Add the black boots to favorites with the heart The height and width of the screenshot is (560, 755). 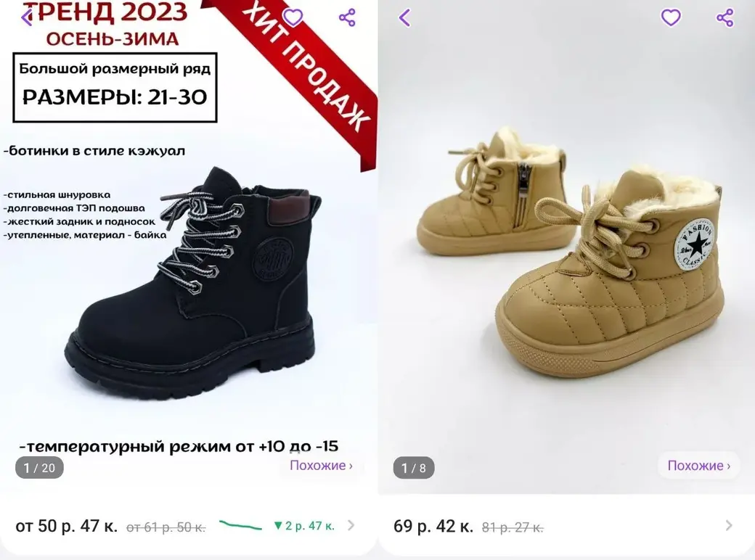point(293,17)
